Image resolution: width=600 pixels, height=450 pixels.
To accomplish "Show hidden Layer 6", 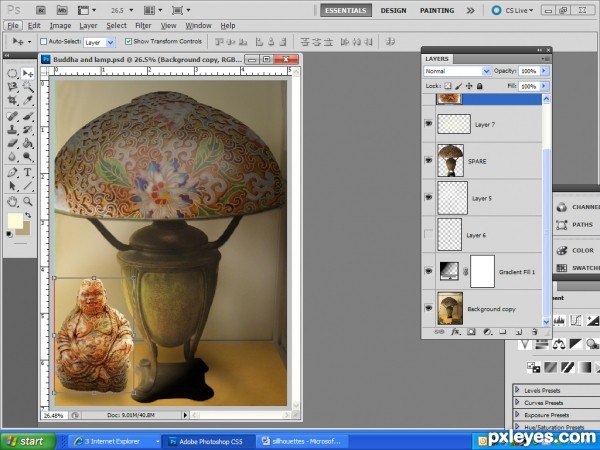I will pyautogui.click(x=429, y=234).
